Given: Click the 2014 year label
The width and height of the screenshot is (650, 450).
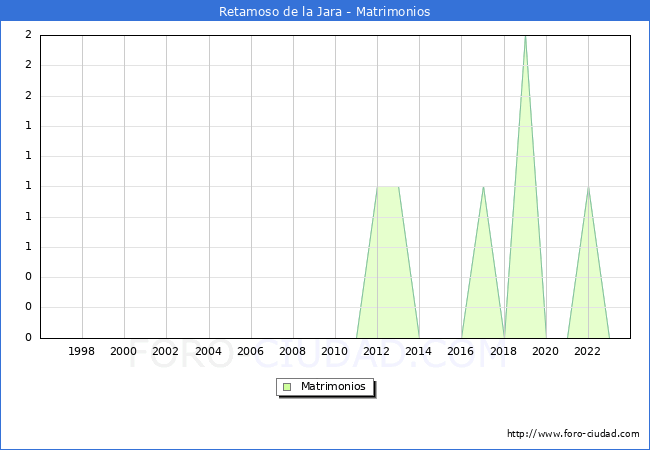Looking at the screenshot, I should [x=419, y=351].
